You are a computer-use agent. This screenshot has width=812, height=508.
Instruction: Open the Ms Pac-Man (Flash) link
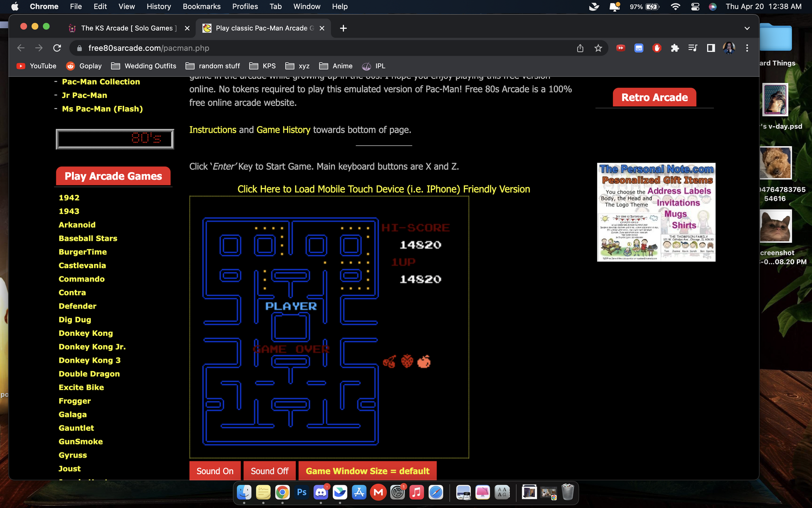(x=102, y=109)
